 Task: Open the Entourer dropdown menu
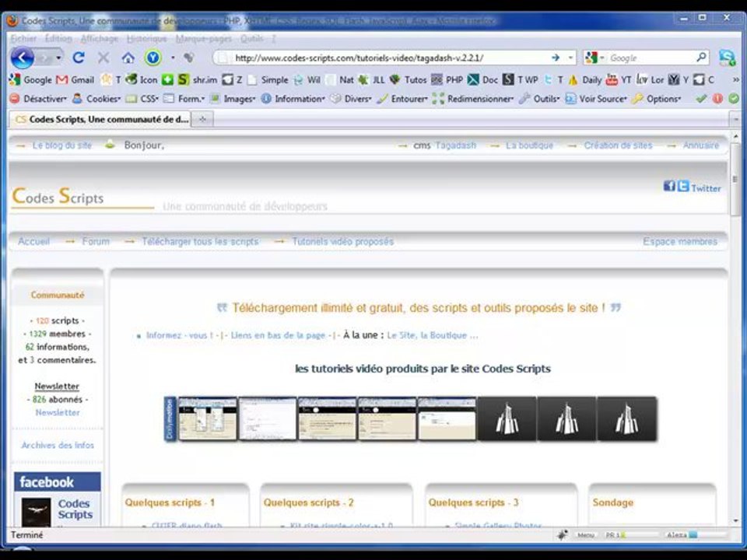(402, 99)
